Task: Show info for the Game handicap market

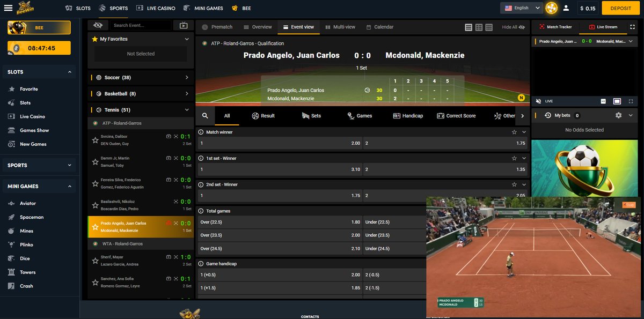Action: (201, 264)
